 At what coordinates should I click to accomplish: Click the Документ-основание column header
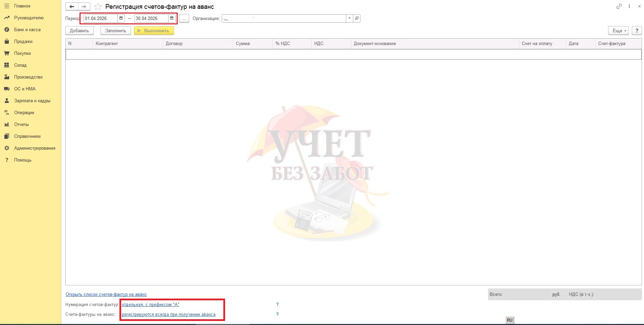tap(435, 44)
